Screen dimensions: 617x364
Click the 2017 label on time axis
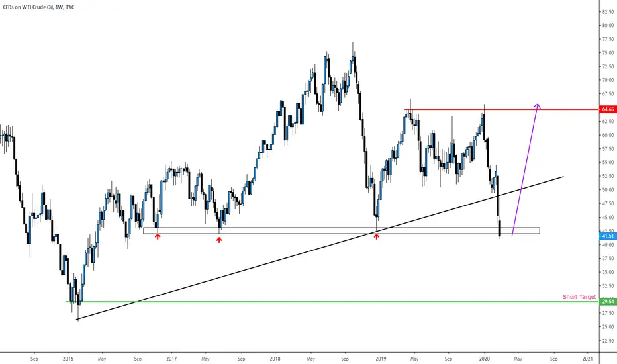pyautogui.click(x=171, y=359)
